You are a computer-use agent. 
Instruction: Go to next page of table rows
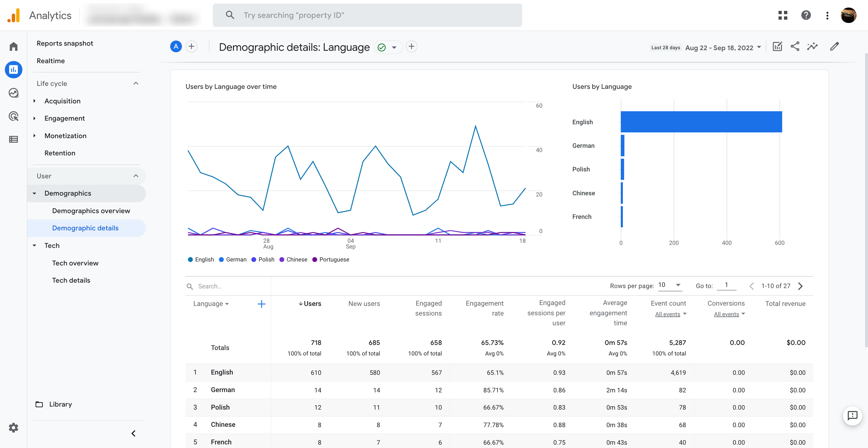(x=800, y=286)
